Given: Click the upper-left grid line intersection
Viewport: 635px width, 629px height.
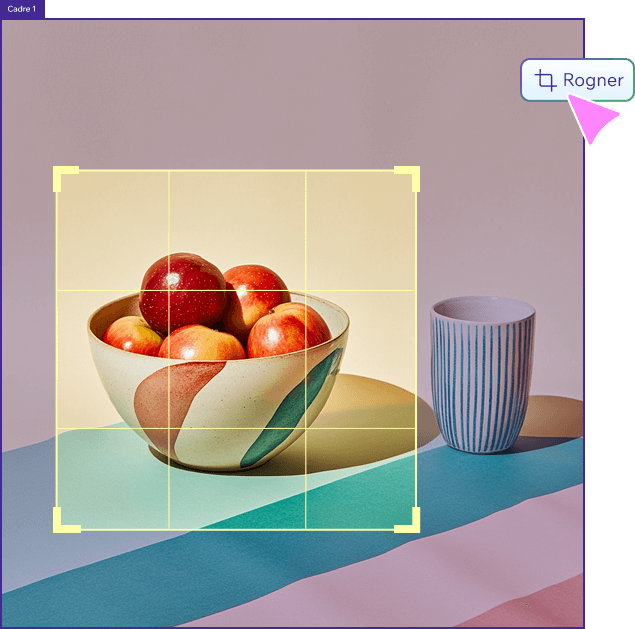Looking at the screenshot, I should tap(169, 290).
